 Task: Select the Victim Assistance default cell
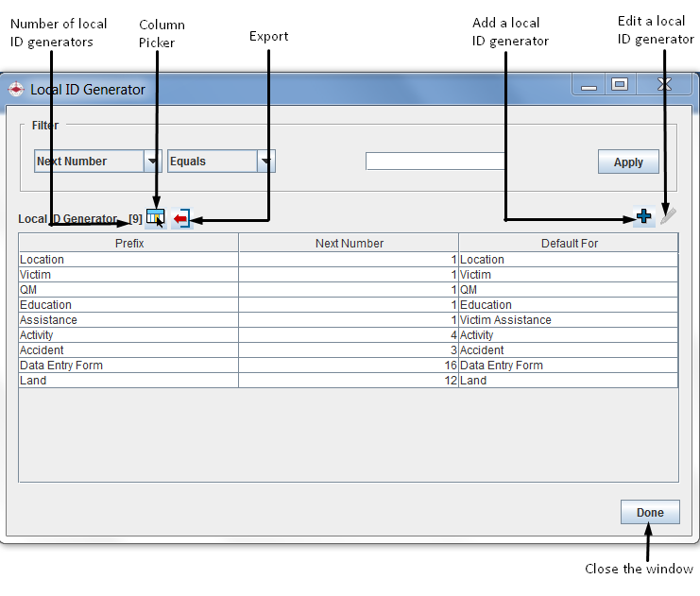(x=568, y=320)
